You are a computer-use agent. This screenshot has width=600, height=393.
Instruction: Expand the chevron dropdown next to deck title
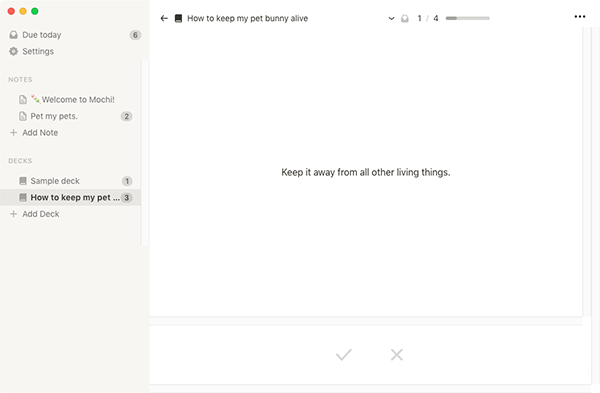(391, 18)
